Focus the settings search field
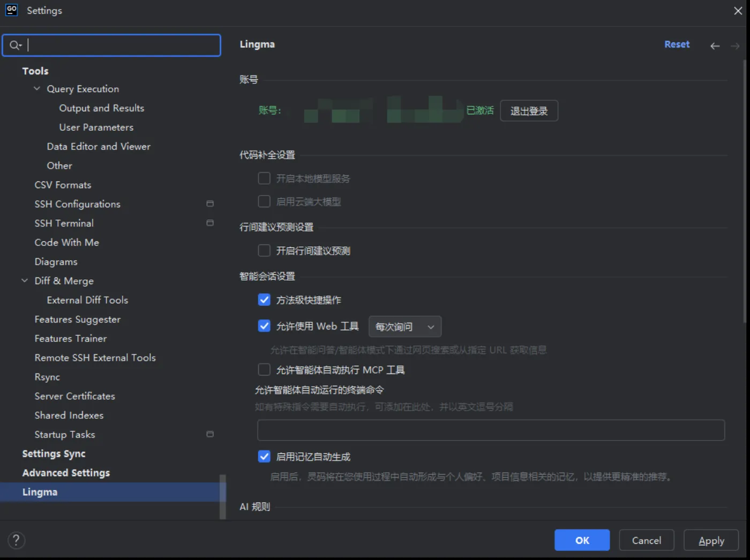Image resolution: width=750 pixels, height=560 pixels. pyautogui.click(x=111, y=46)
